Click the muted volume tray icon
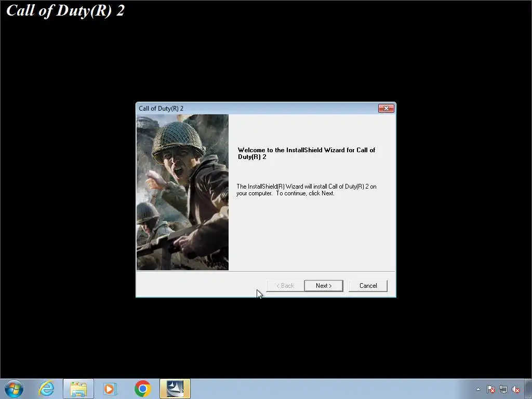 point(516,389)
